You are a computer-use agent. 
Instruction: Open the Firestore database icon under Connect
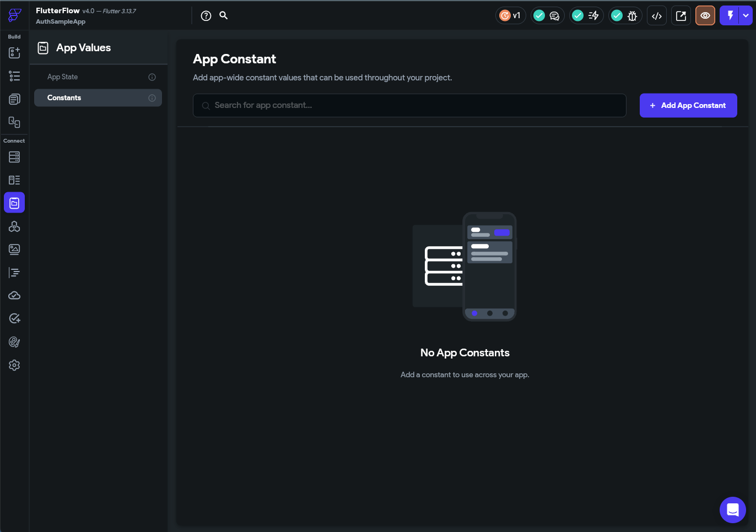click(14, 157)
